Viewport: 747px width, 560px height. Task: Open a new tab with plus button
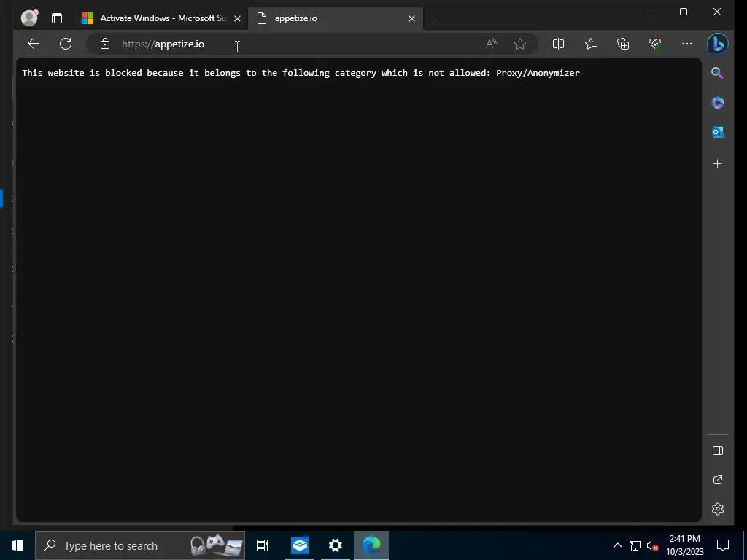point(436,18)
